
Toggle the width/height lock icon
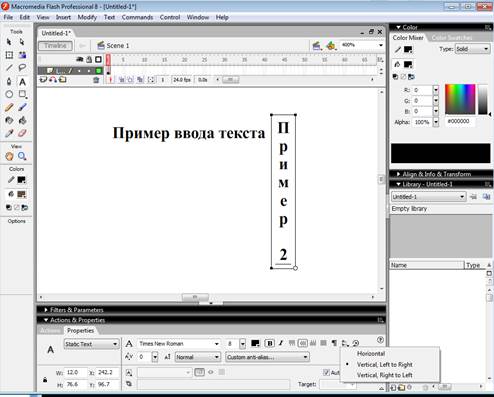point(45,380)
